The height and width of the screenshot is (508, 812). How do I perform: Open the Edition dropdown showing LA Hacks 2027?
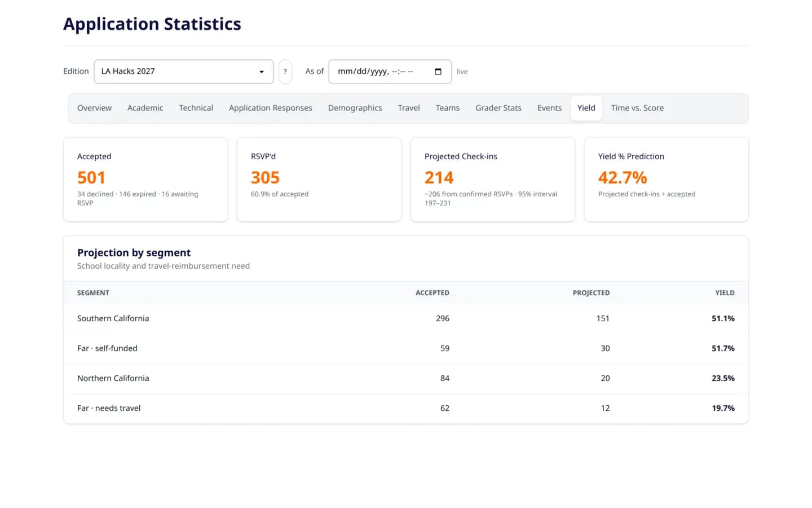(x=183, y=72)
